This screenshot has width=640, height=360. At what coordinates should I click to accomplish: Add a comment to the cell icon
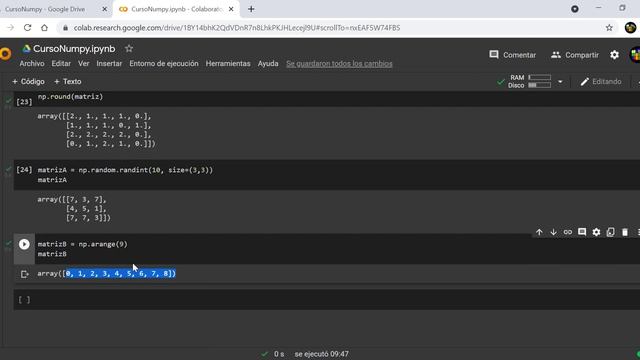(x=582, y=232)
